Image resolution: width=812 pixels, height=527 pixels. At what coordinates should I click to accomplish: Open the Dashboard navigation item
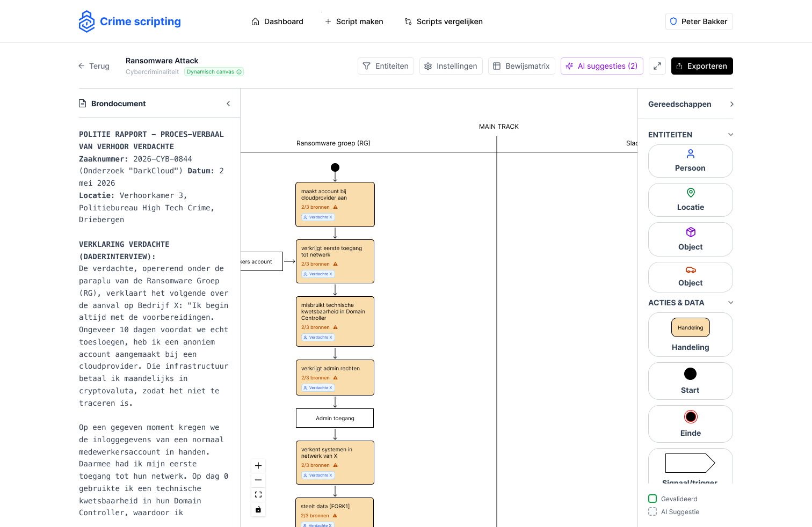277,21
